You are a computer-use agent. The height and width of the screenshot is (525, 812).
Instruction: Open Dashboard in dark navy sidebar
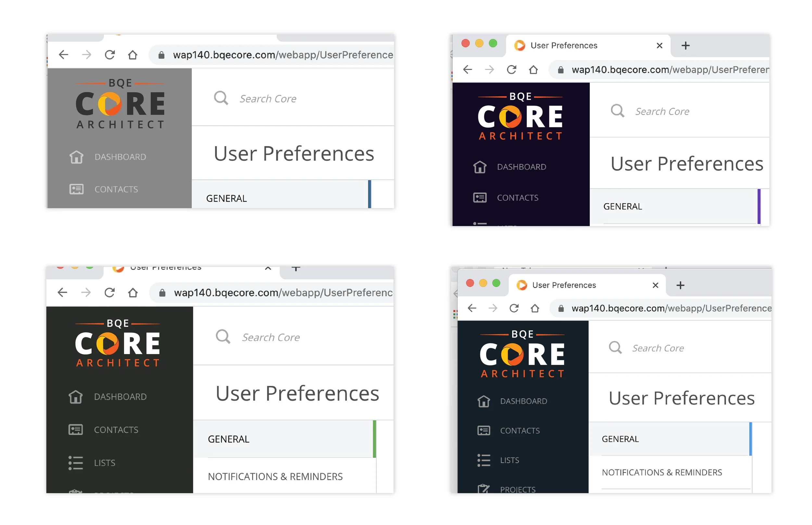(510, 167)
